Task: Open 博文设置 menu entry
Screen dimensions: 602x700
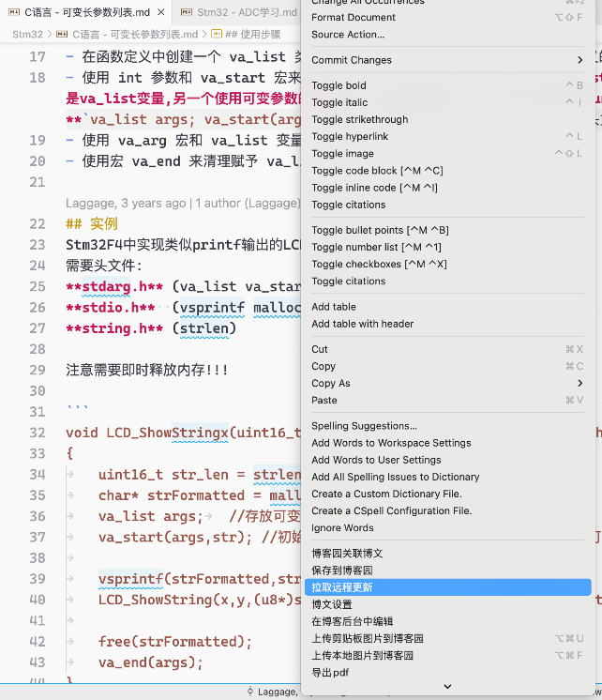Action: point(447,604)
